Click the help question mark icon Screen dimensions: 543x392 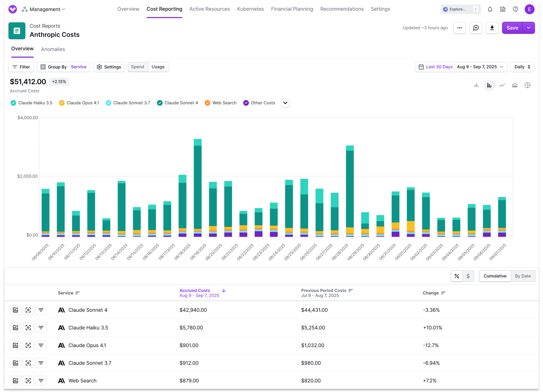515,9
